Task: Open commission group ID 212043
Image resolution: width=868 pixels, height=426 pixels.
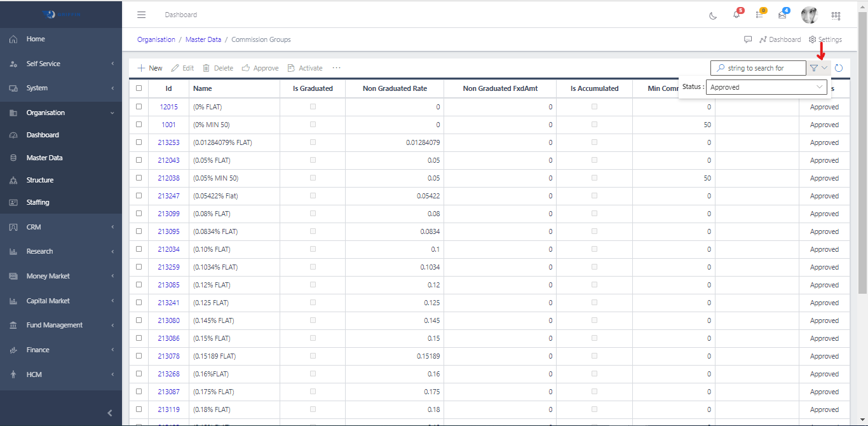Action: click(x=168, y=160)
